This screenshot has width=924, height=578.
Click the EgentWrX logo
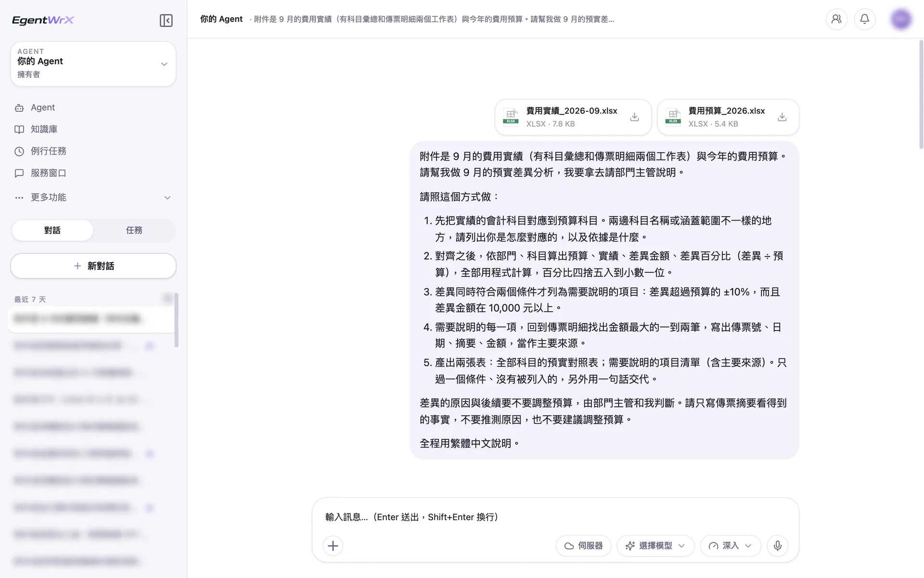[x=43, y=20]
